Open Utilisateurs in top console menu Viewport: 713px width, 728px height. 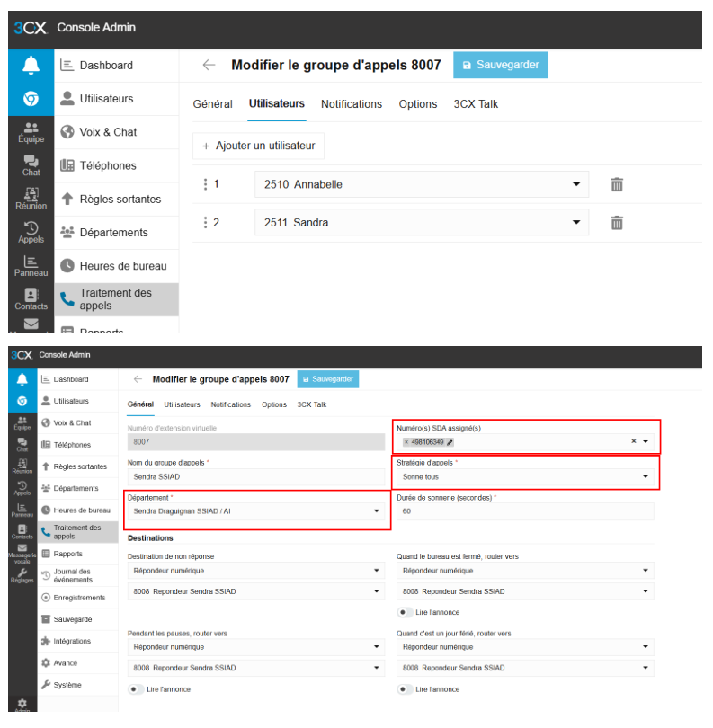[117, 99]
